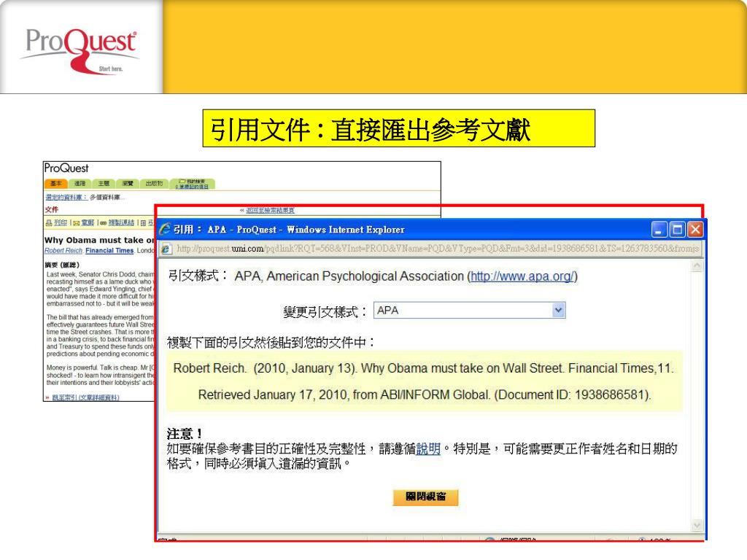The width and height of the screenshot is (747, 560).
Task: Open the 變更引文樣式 APA dropdown
Action: [469, 311]
